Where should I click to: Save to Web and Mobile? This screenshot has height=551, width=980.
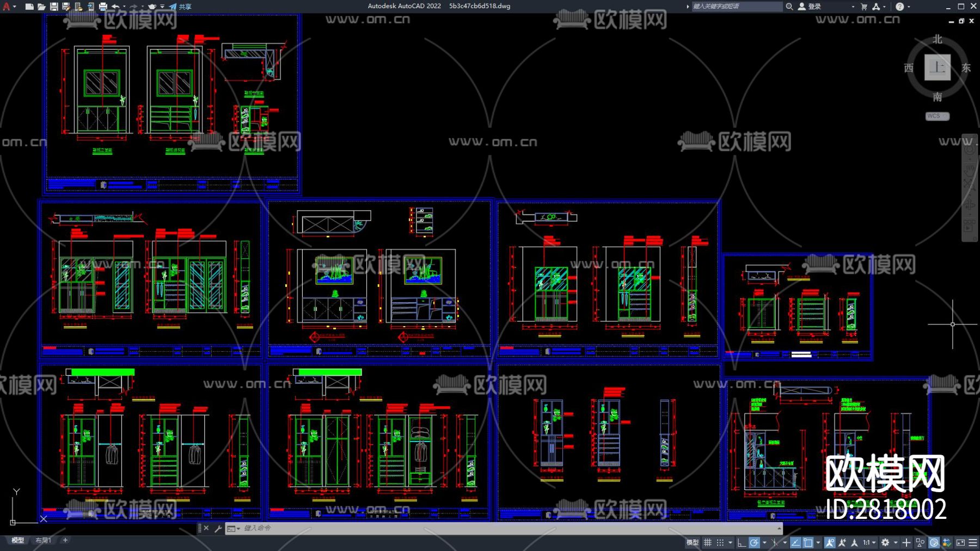tap(90, 7)
